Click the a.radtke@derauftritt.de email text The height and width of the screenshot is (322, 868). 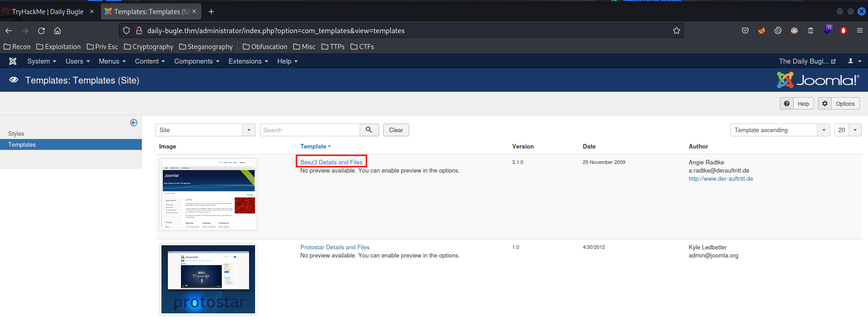click(719, 170)
